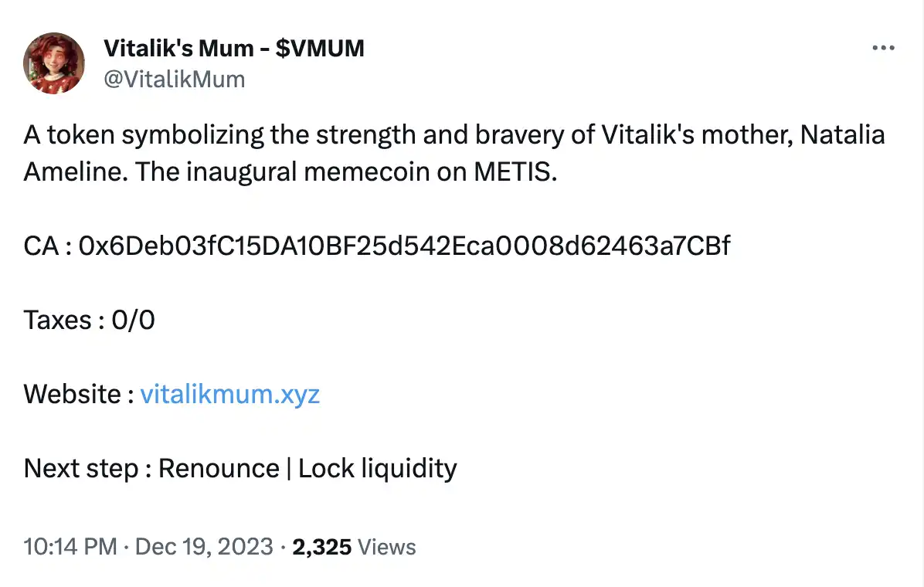Click the Dec 19, 2023 date
924x587 pixels.
point(204,548)
